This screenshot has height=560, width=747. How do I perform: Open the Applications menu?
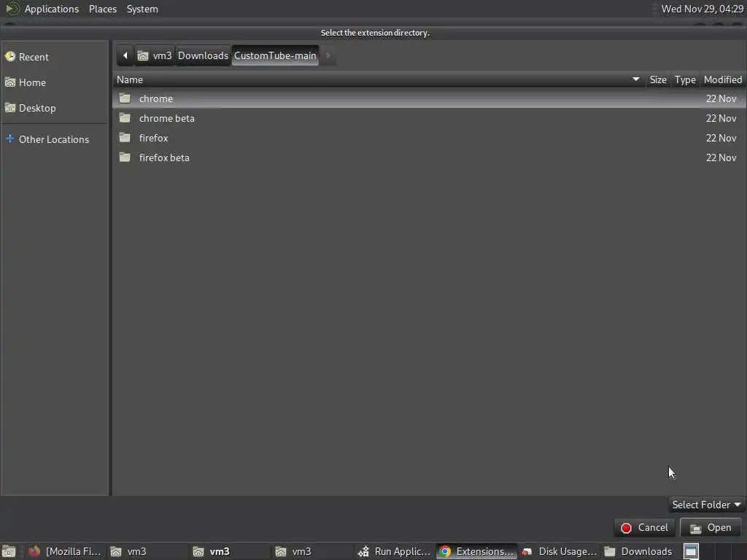(52, 9)
